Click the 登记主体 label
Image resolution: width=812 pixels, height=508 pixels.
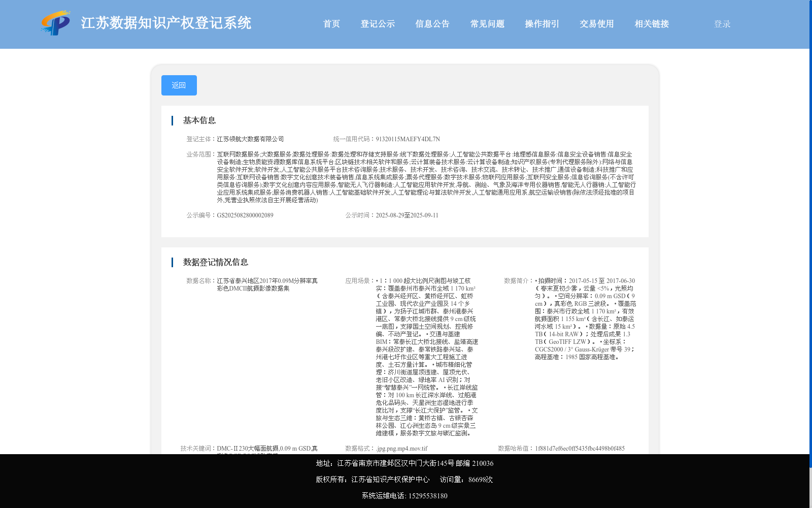[201, 139]
